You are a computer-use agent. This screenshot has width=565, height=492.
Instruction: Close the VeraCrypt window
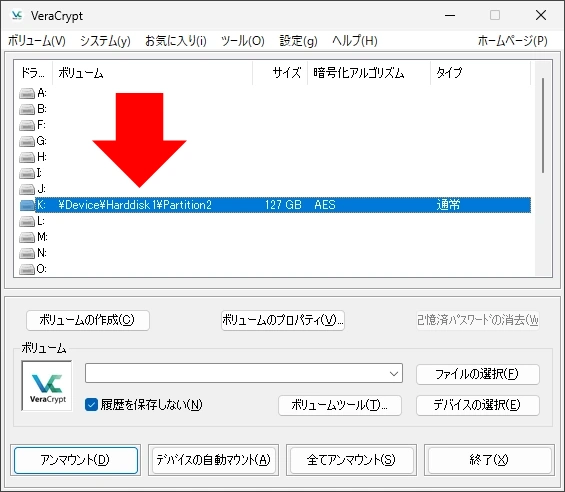coord(541,15)
